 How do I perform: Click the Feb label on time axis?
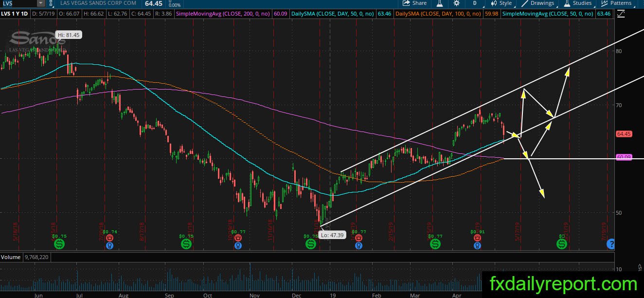point(376,295)
